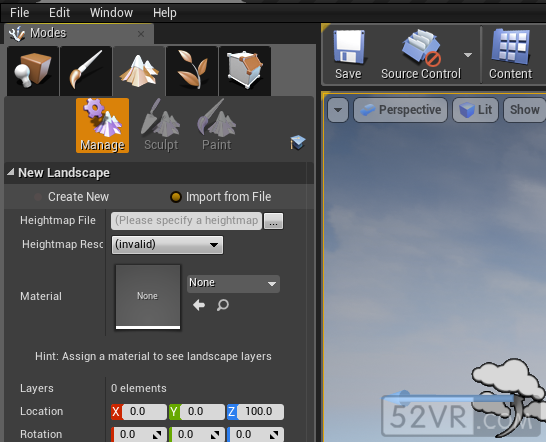Screen dimensions: 546x442
Task: Select the Foliage mode leaf icon
Action: pos(192,71)
